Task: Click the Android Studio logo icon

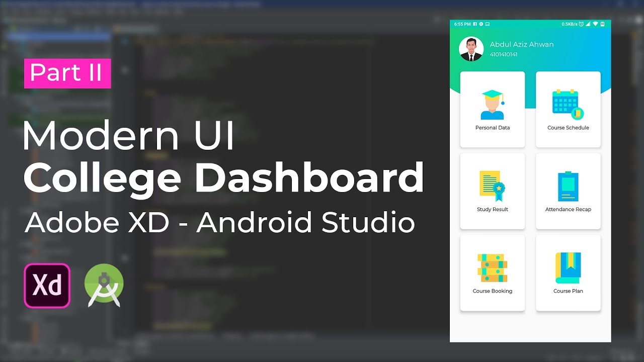Action: [x=104, y=286]
